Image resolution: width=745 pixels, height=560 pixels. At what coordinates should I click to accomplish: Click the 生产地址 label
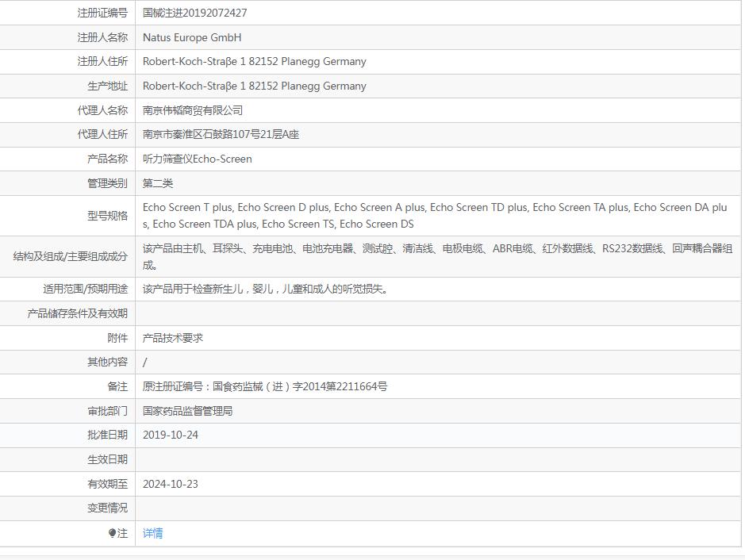(107, 86)
